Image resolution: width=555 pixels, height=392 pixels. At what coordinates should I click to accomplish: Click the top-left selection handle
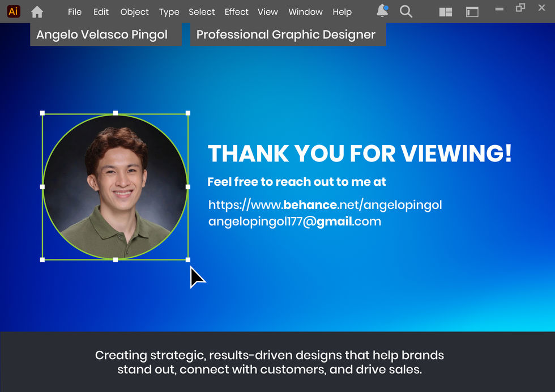click(x=42, y=113)
